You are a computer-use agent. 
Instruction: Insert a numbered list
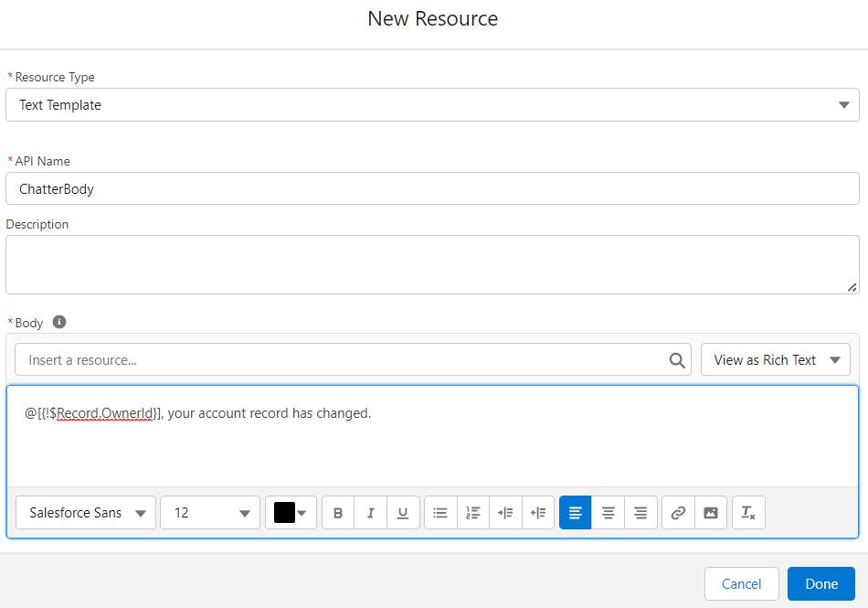coord(472,513)
